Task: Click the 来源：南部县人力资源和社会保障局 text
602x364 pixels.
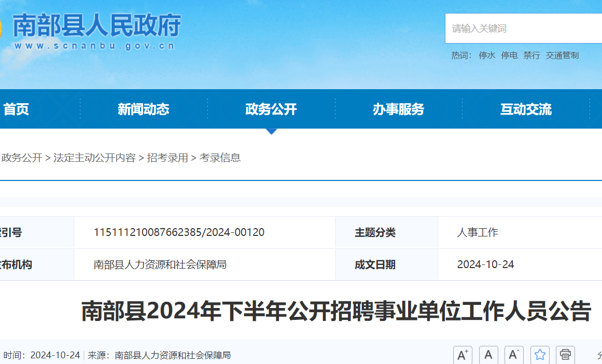Action: click(159, 355)
